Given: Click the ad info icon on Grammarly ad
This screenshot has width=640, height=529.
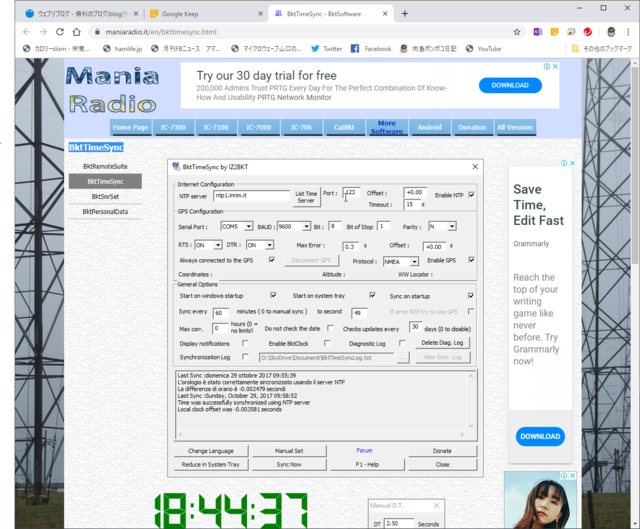Looking at the screenshot, I should tap(564, 163).
